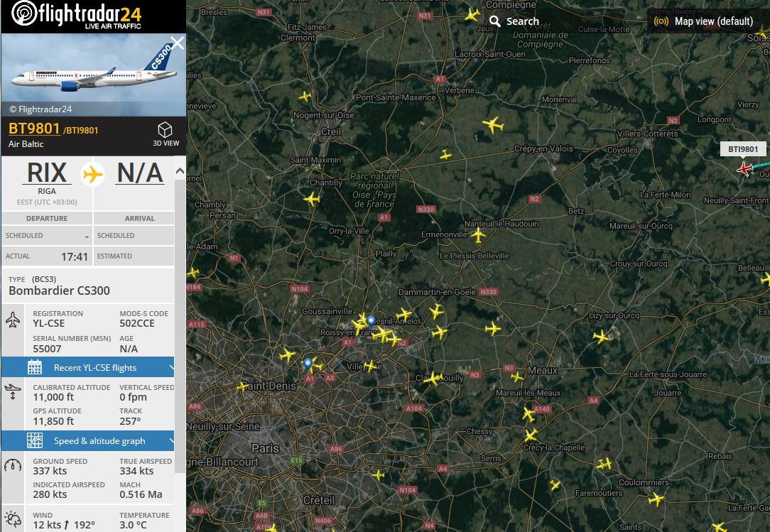770x532 pixels.
Task: Click serial number 55007 value
Action: (x=47, y=349)
